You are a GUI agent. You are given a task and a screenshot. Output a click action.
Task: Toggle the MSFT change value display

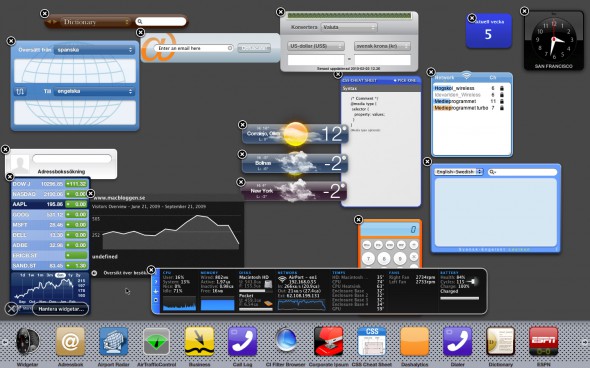[76, 224]
